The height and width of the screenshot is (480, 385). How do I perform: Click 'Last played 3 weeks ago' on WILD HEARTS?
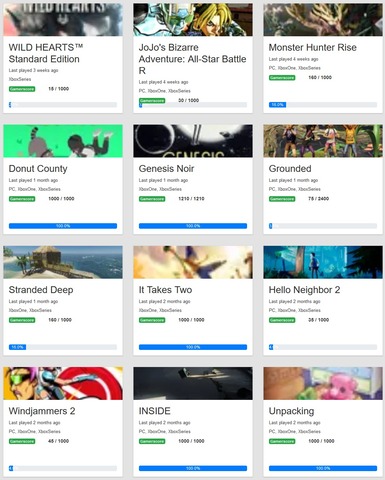click(x=33, y=70)
